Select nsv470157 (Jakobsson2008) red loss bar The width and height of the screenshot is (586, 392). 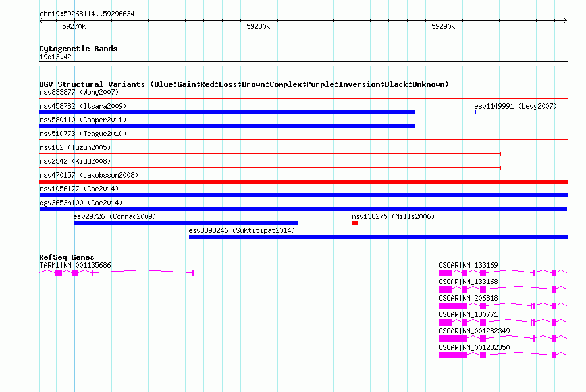pos(304,182)
